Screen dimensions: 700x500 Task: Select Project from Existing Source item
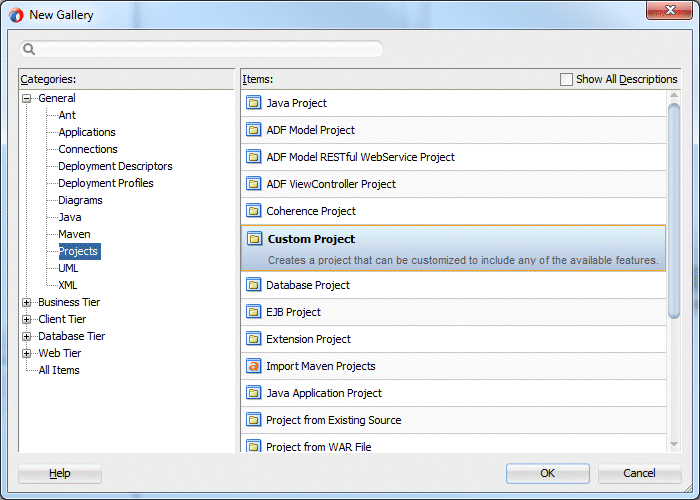pos(454,420)
